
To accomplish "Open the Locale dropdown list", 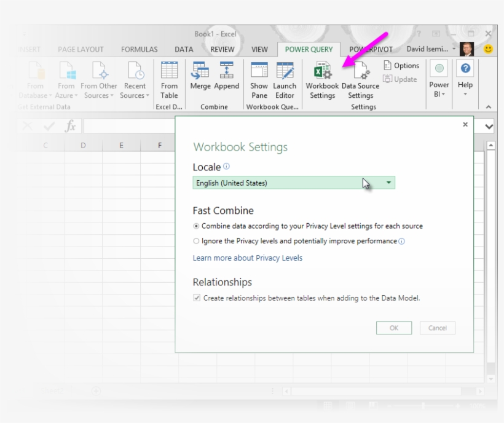I will [294, 183].
